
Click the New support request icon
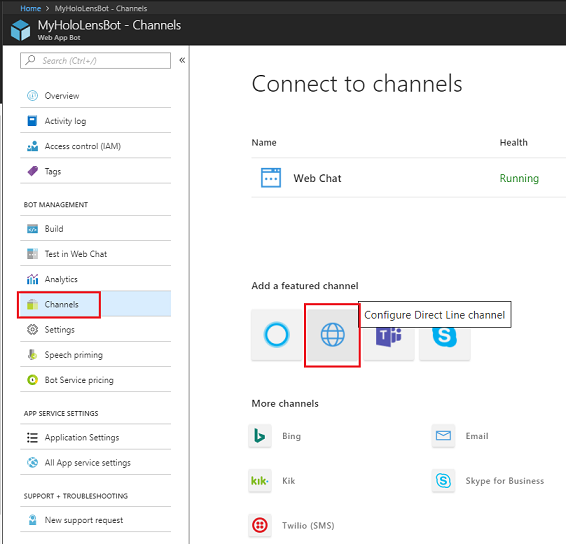(x=32, y=520)
